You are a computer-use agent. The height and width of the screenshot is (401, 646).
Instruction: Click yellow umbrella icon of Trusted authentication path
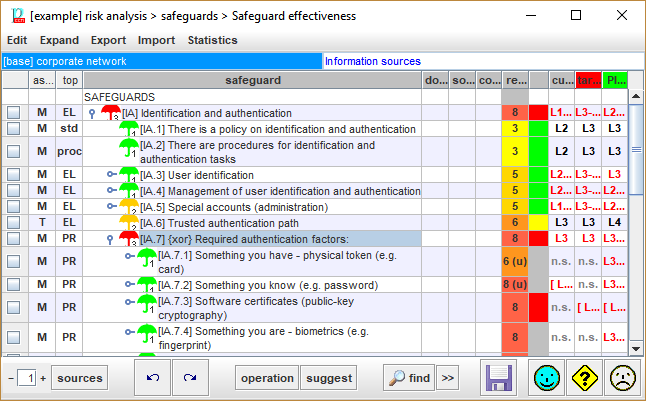point(129,222)
